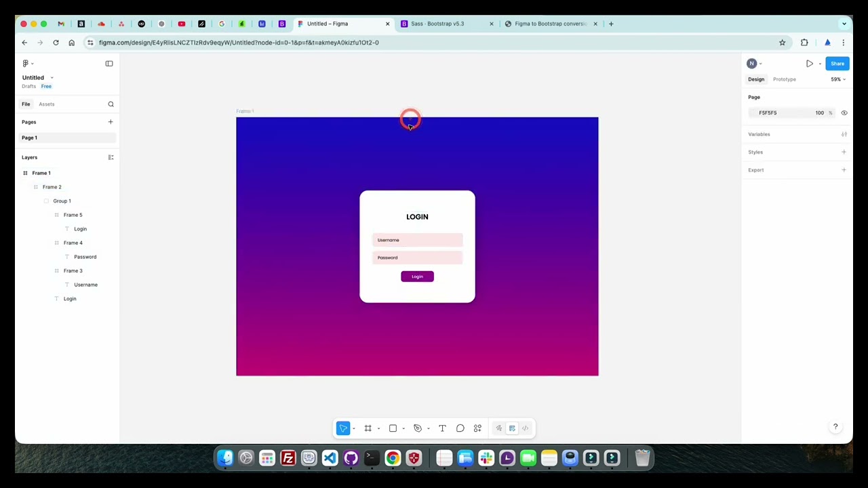Switch to Design mode toggle
Viewport: 868px width, 488px height.
point(512,428)
